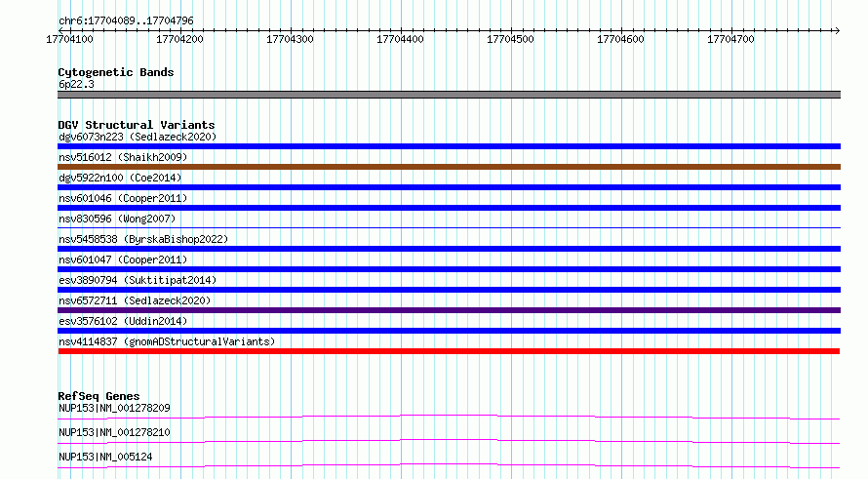
Task: Click ruler position 17704700
Action: 730,39
